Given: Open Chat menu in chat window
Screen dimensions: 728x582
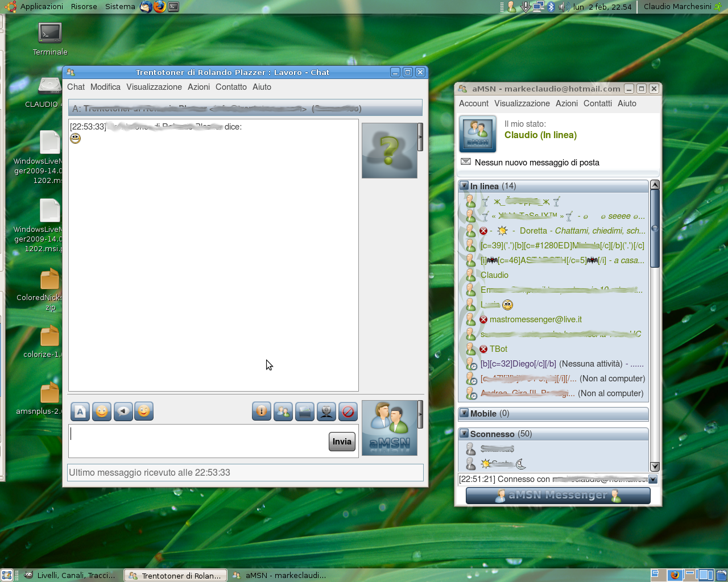Looking at the screenshot, I should [76, 87].
